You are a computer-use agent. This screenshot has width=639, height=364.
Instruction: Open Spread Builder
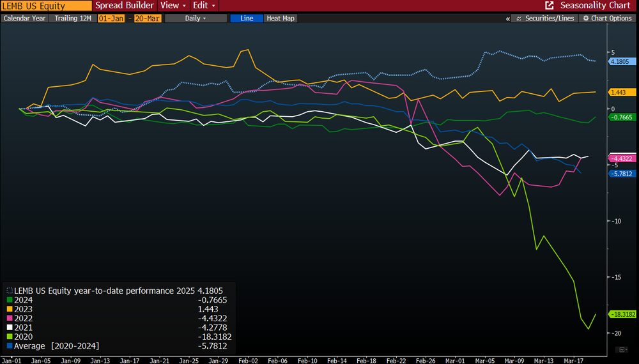click(x=125, y=5)
